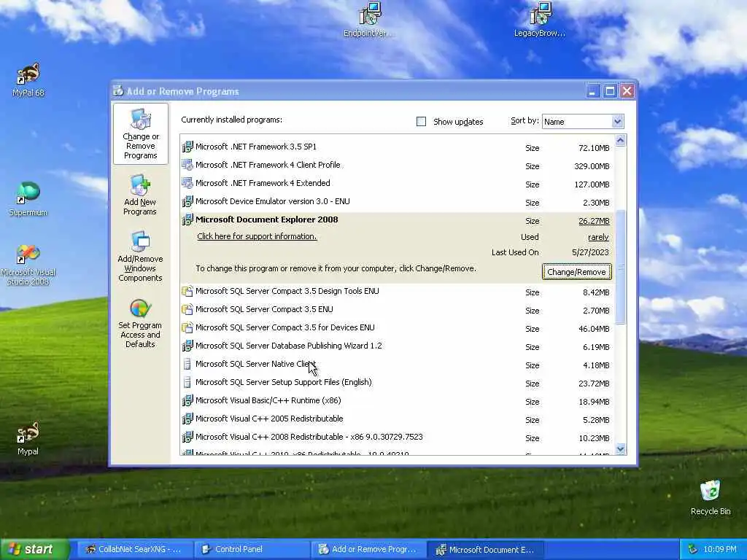747x560 pixels.
Task: Select SQL Server Setup Support Files (English)
Action: click(x=397, y=382)
